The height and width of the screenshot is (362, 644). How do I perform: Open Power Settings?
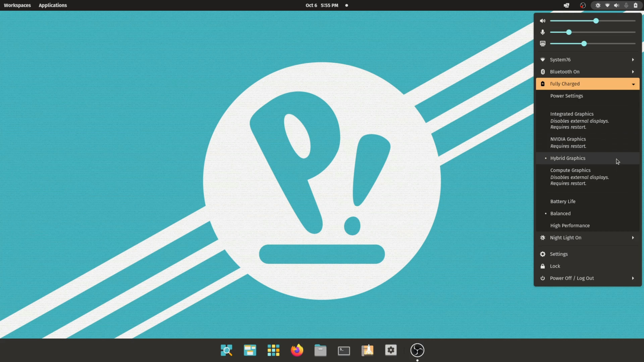(x=588, y=96)
